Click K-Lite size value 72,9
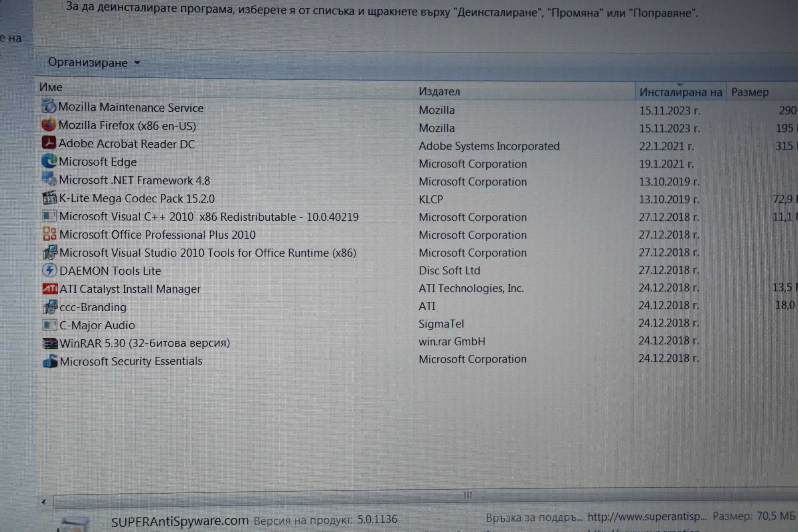Screen dimensions: 798x532 (783, 199)
